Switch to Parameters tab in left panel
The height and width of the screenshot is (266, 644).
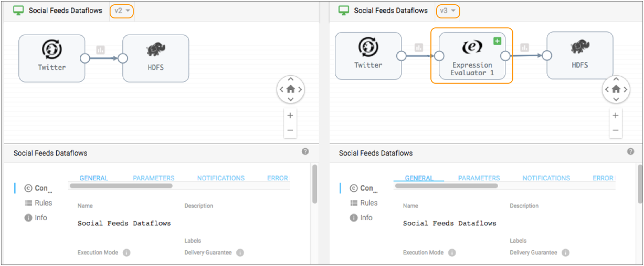(153, 178)
